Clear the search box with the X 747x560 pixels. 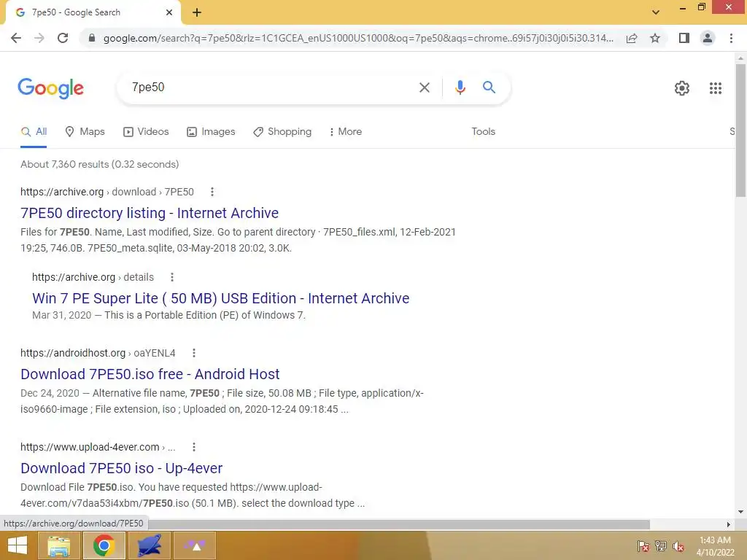[424, 87]
